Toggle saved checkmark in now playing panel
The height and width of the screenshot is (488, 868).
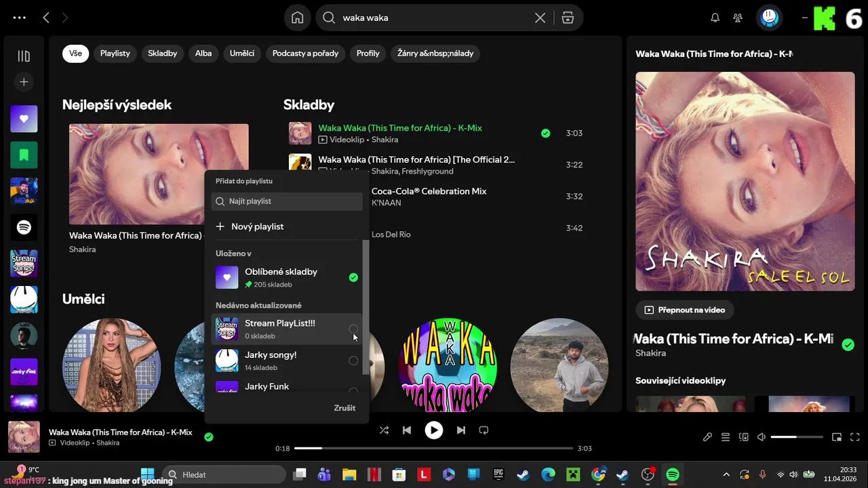848,345
